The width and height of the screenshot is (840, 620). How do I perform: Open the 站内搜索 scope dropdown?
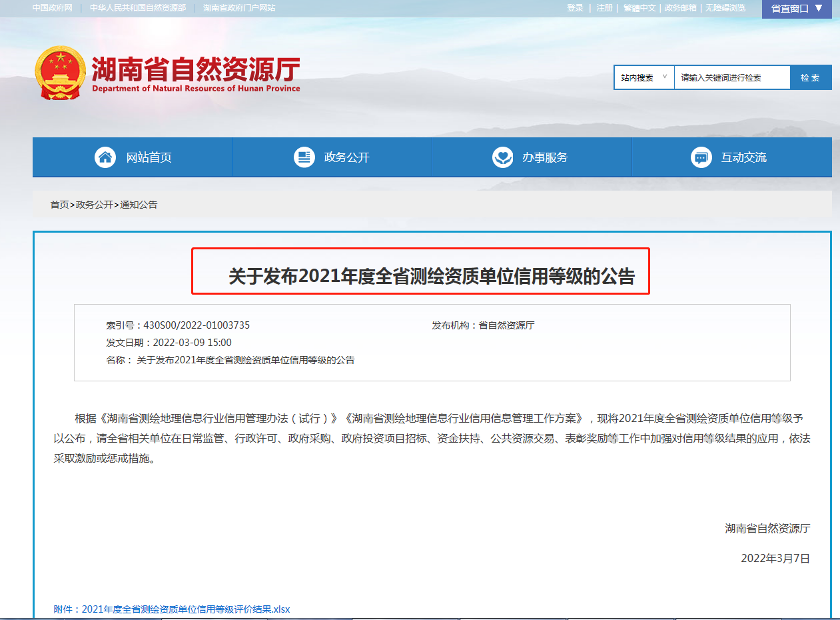point(643,77)
